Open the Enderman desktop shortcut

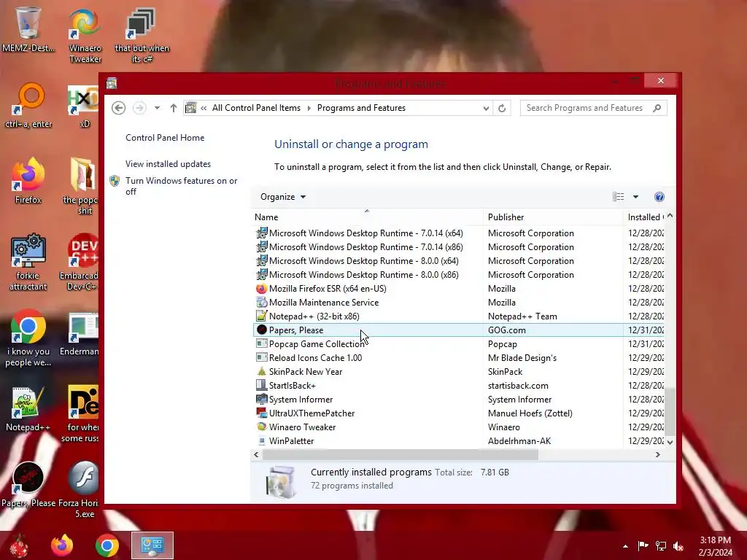(81, 333)
